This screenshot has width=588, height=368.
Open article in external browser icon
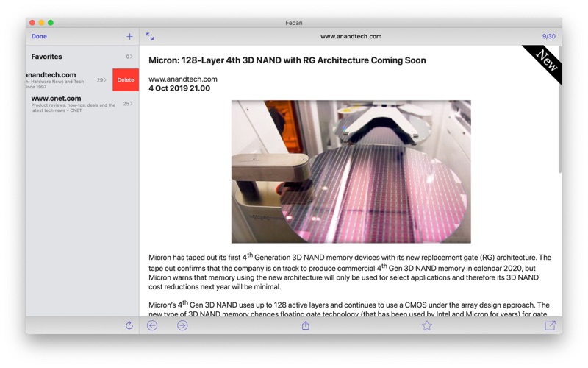[x=550, y=325]
